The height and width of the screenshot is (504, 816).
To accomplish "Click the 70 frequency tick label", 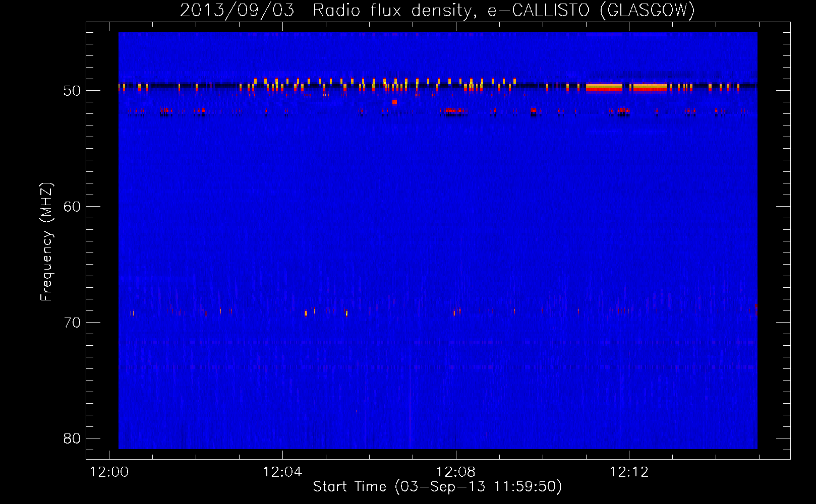I will (72, 323).
